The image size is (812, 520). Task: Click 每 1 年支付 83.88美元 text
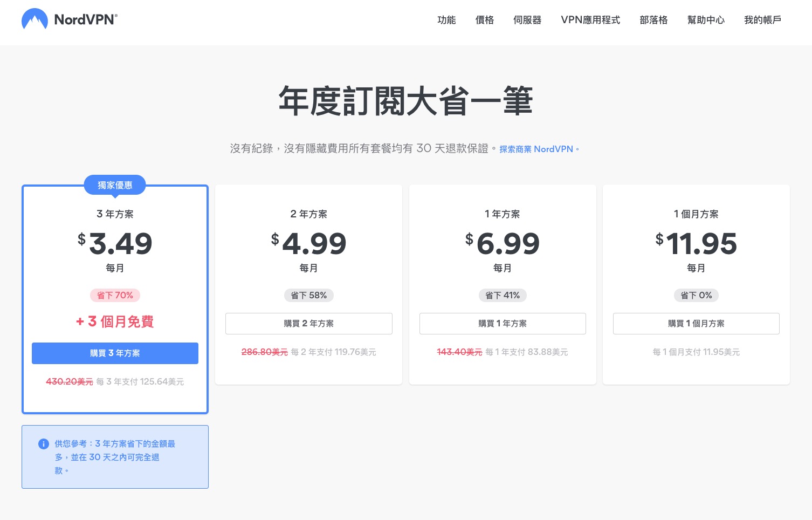pyautogui.click(x=527, y=352)
